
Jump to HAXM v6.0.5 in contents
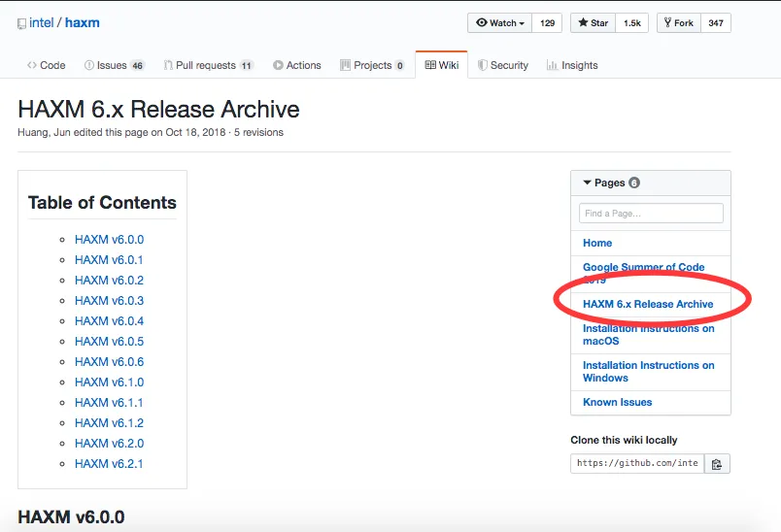coord(109,342)
